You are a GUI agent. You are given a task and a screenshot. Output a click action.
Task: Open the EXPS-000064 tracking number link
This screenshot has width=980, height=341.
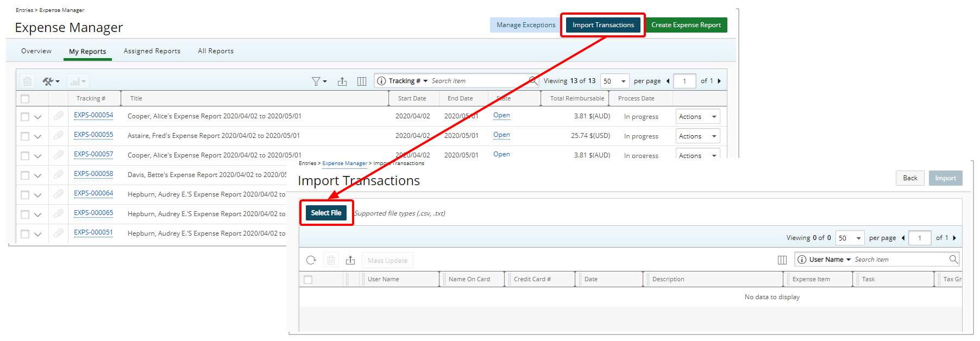(x=93, y=193)
